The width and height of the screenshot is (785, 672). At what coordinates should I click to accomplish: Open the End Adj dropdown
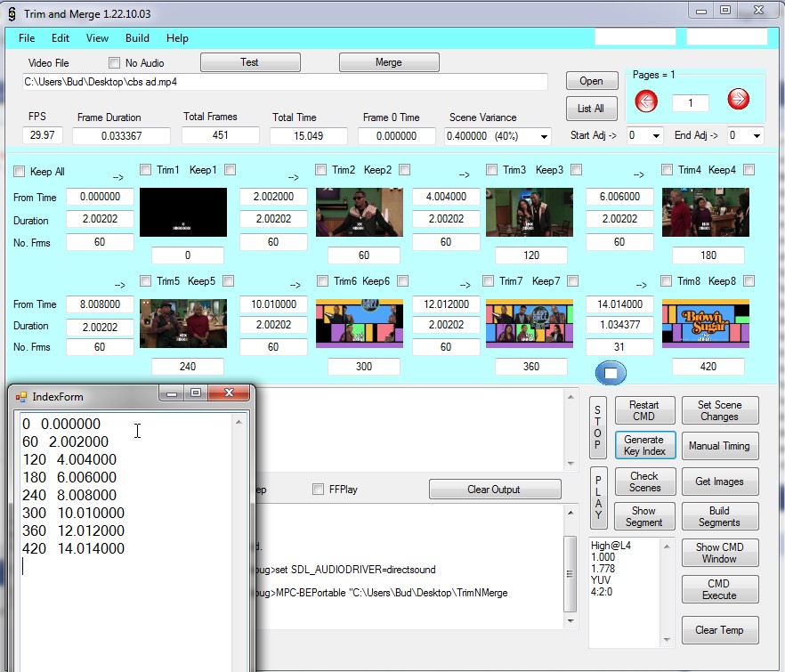tap(757, 135)
